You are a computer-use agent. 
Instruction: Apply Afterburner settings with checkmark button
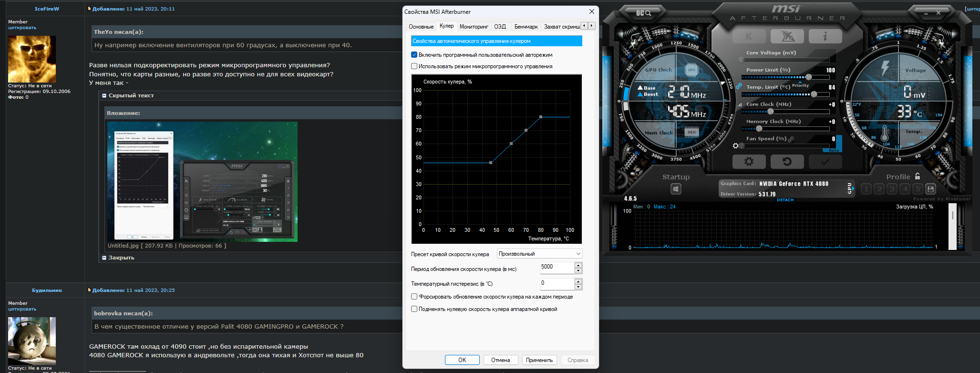coord(825,162)
